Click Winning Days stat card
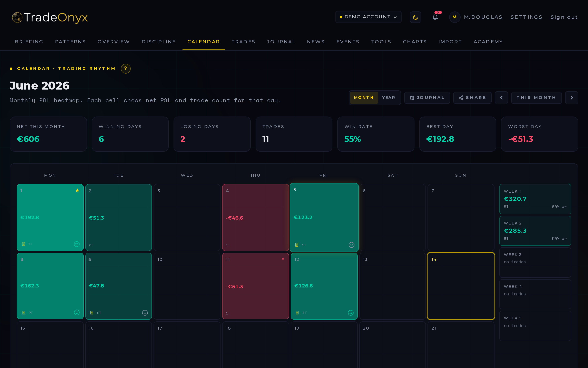 130,134
